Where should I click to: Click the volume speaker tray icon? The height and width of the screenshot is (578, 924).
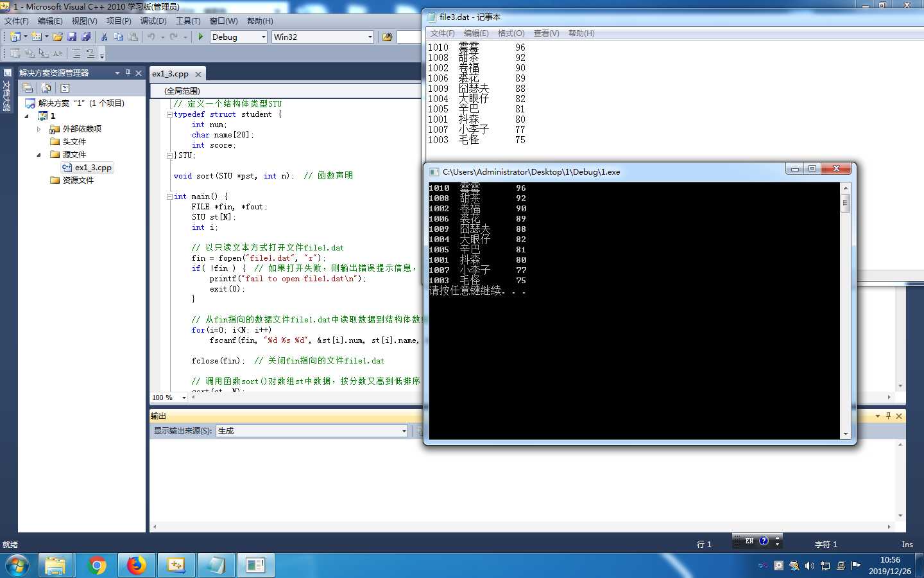pos(810,566)
